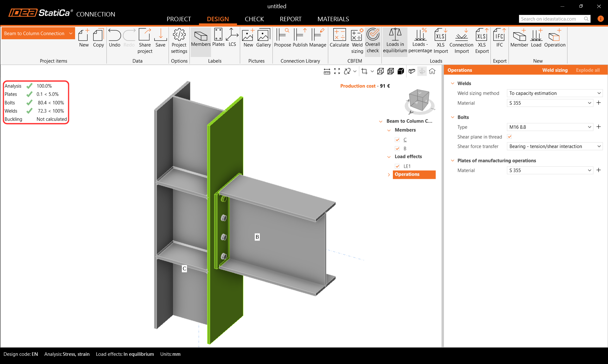Switch to the DESIGN tab
This screenshot has height=364, width=608.
tap(218, 19)
